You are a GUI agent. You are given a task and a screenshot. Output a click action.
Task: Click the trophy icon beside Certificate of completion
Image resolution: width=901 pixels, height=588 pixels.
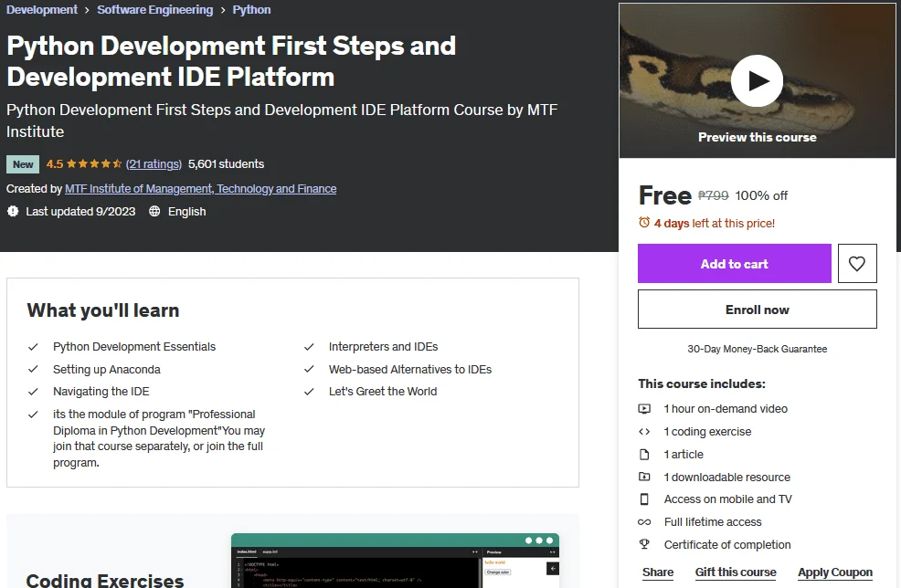point(644,544)
